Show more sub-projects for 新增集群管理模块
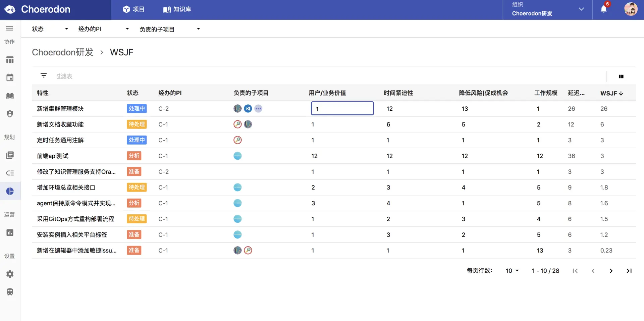The image size is (644, 321). [258, 109]
